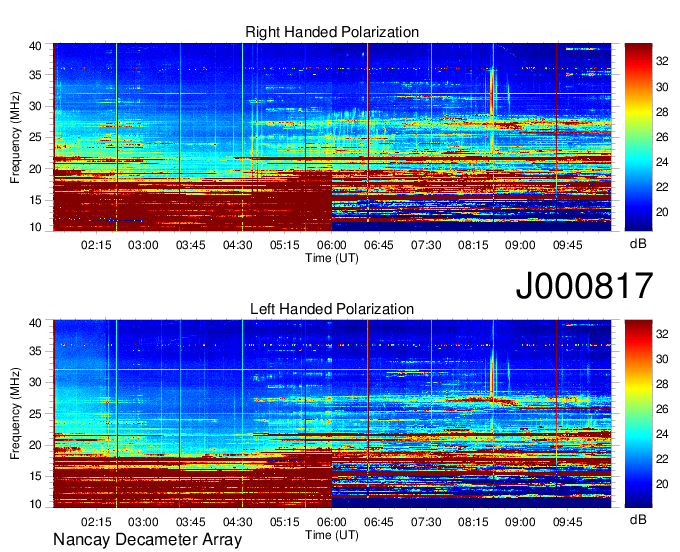
Task: Click the Right Handed Polarization colorbar
Action: pyautogui.click(x=638, y=137)
